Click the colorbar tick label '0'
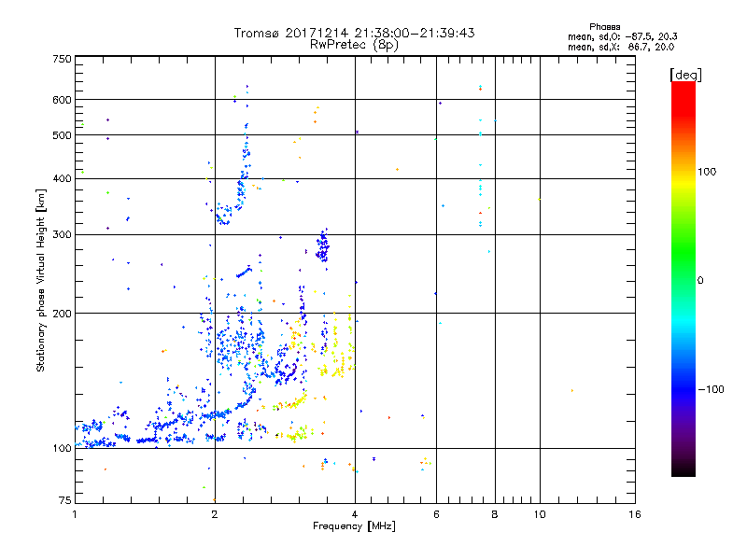Screen dimensions: 747x560 tap(700, 281)
